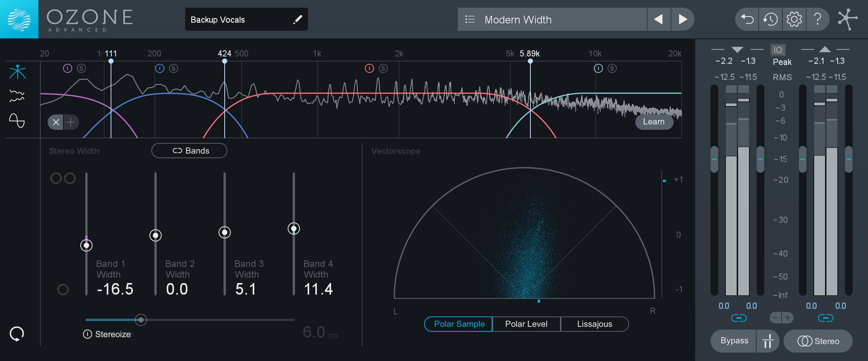Open Settings gear icon
Image resolution: width=868 pixels, height=361 pixels.
pos(794,19)
